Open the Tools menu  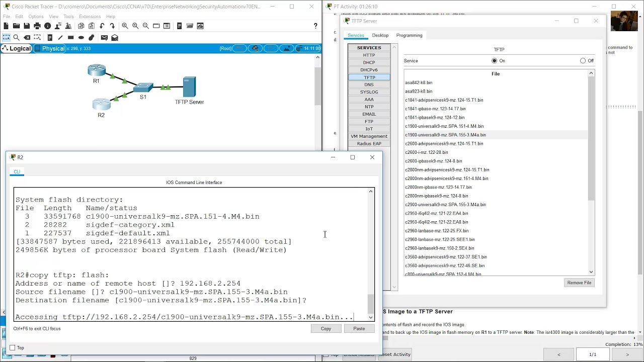pos(68,17)
